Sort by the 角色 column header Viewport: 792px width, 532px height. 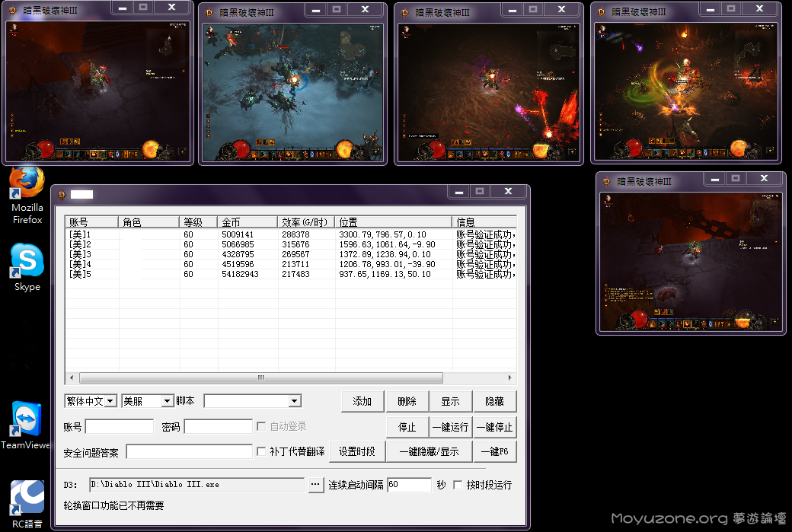149,222
